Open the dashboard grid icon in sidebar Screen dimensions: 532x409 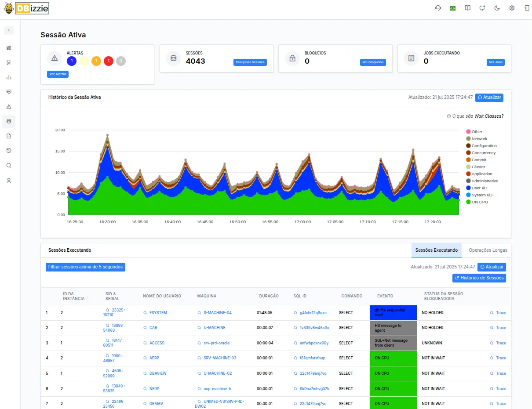[x=9, y=47]
